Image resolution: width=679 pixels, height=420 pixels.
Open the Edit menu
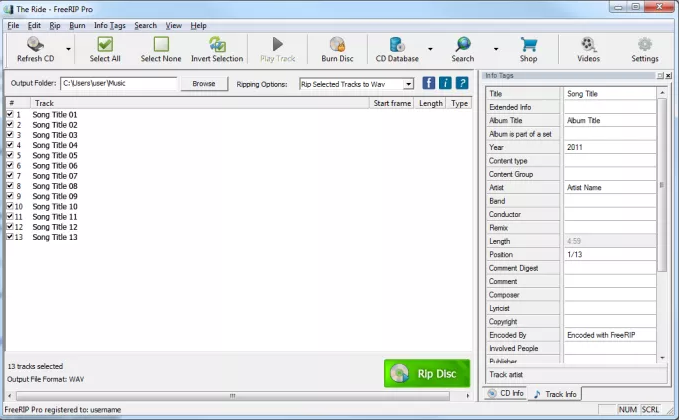(x=34, y=26)
